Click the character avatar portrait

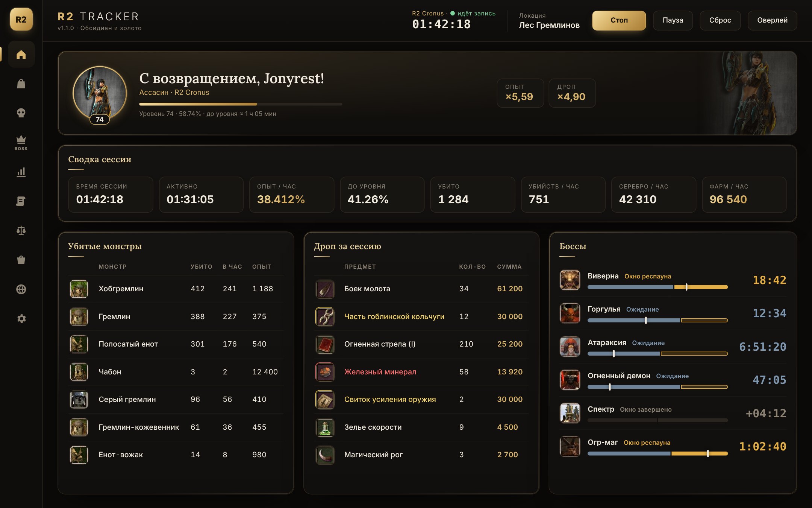coord(100,93)
